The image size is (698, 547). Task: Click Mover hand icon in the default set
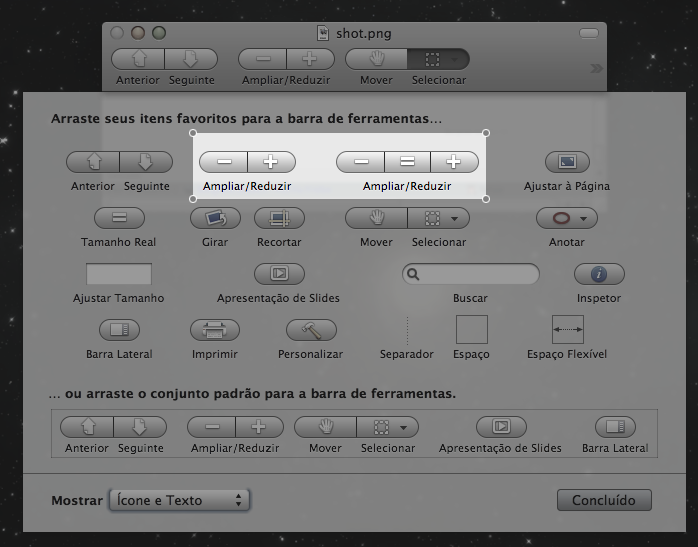point(326,427)
